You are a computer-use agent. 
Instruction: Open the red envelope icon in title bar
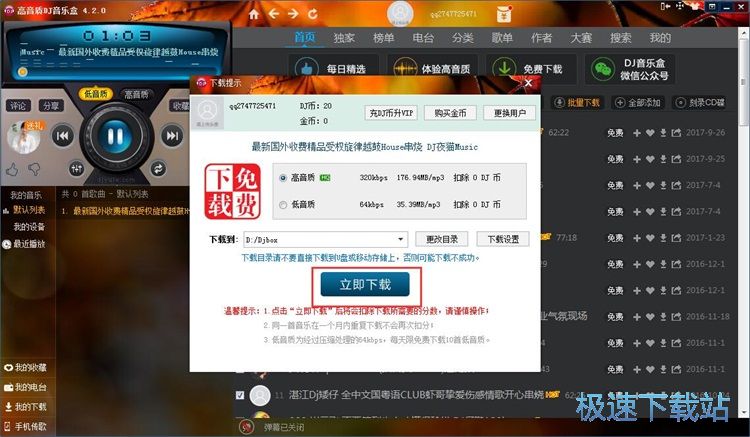[x=504, y=13]
